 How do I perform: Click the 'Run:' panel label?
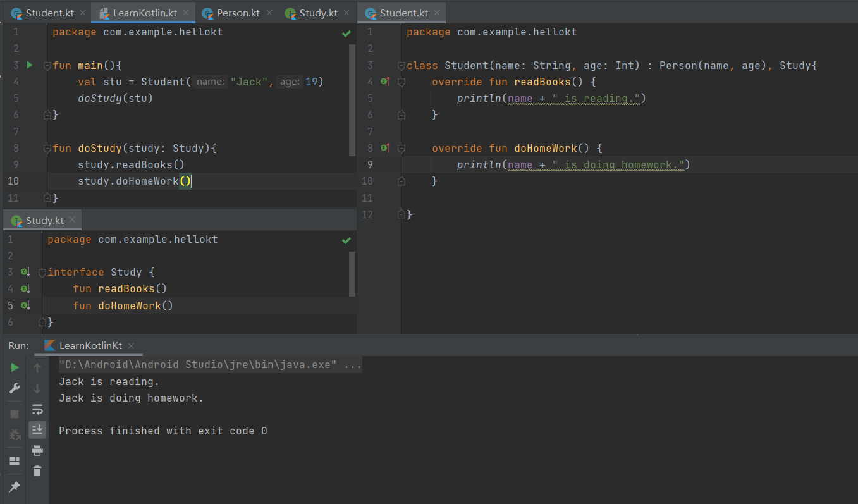coord(18,345)
